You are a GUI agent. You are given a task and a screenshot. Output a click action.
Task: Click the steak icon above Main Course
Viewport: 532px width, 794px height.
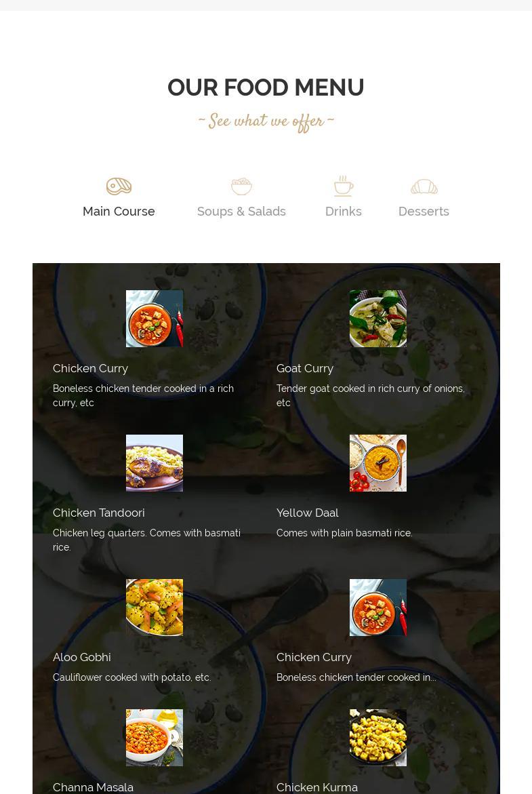(119, 186)
